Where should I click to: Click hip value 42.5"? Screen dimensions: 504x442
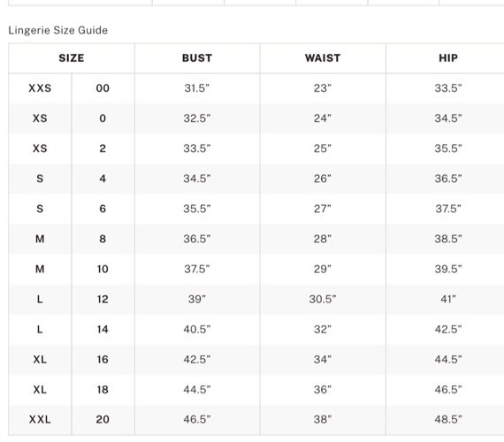pyautogui.click(x=448, y=329)
